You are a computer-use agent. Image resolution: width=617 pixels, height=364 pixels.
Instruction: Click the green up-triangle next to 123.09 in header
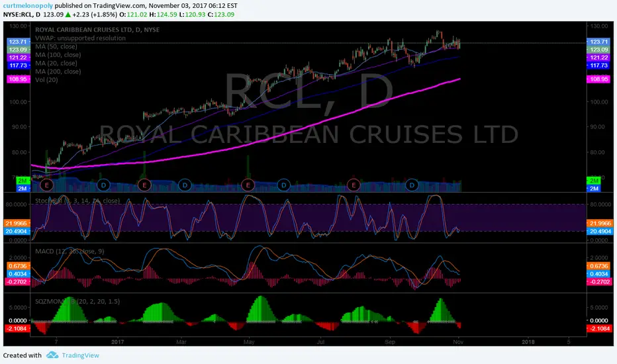click(68, 15)
